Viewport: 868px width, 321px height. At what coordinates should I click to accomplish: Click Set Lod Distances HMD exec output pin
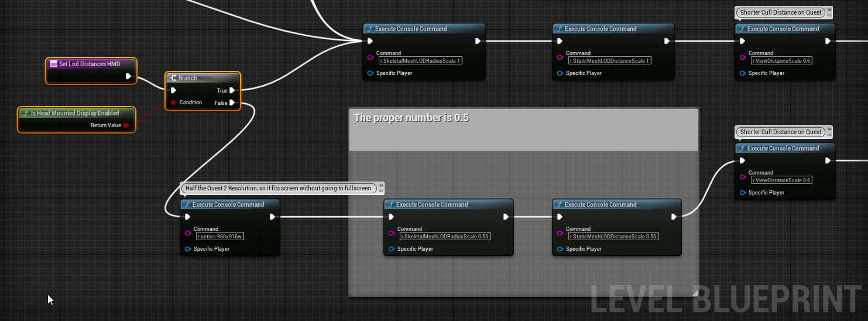coord(129,76)
